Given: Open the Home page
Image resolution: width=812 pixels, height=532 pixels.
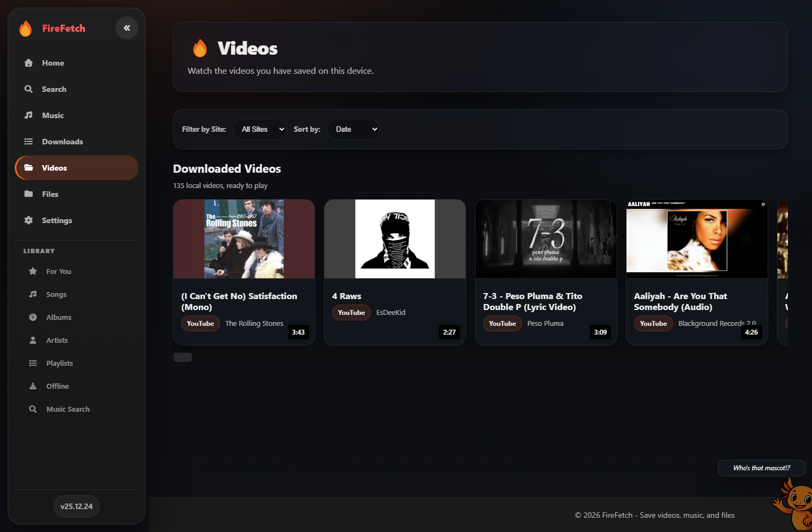Looking at the screenshot, I should pyautogui.click(x=77, y=63).
